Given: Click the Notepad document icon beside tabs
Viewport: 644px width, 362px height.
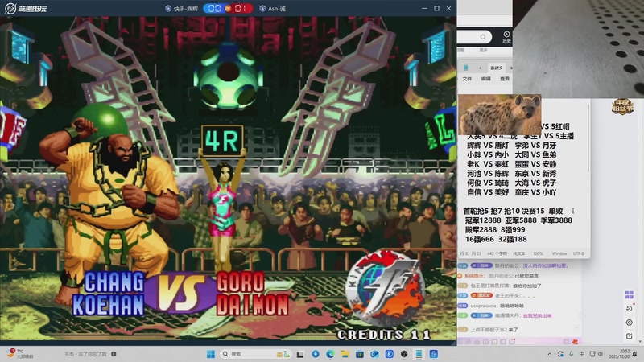Looking at the screenshot, I should coord(466,68).
